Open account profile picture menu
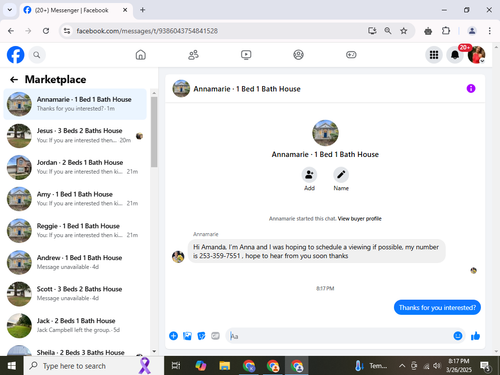 pyautogui.click(x=476, y=55)
